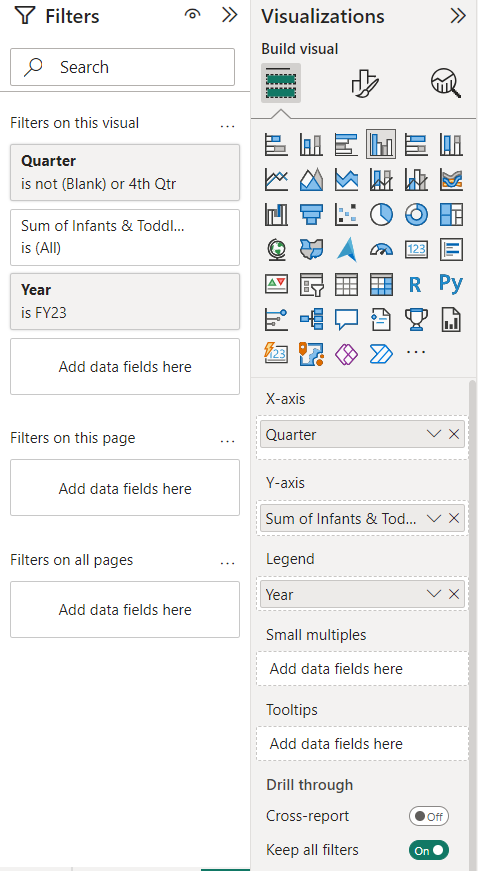This screenshot has height=871, width=478.
Task: Select the Q&A speech bubble visual
Action: pos(346,319)
